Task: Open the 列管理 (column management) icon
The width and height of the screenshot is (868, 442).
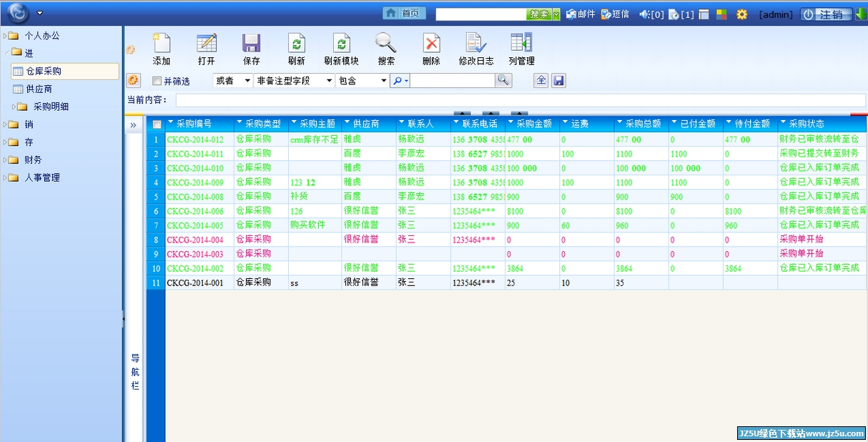Action: click(521, 44)
